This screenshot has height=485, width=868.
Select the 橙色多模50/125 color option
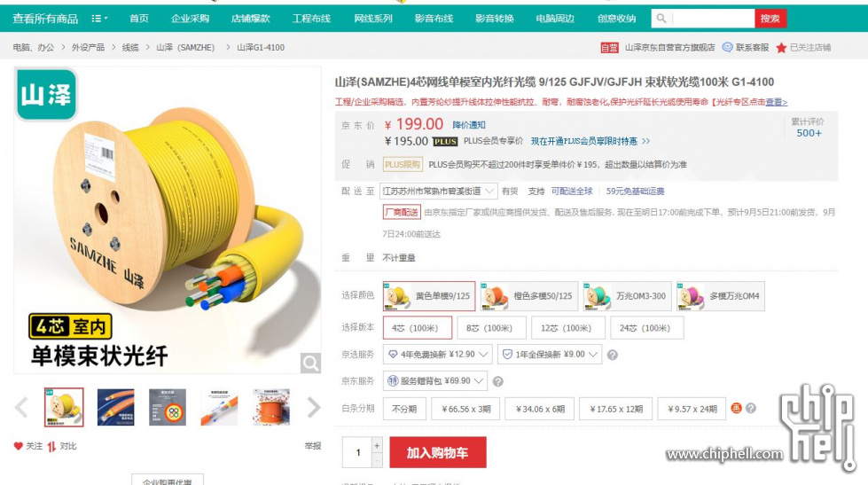click(x=528, y=296)
